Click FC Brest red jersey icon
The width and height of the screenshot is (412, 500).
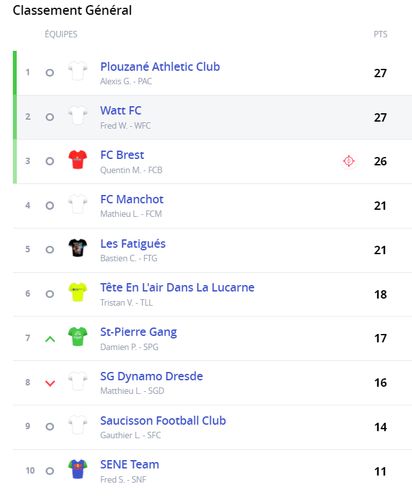(78, 159)
